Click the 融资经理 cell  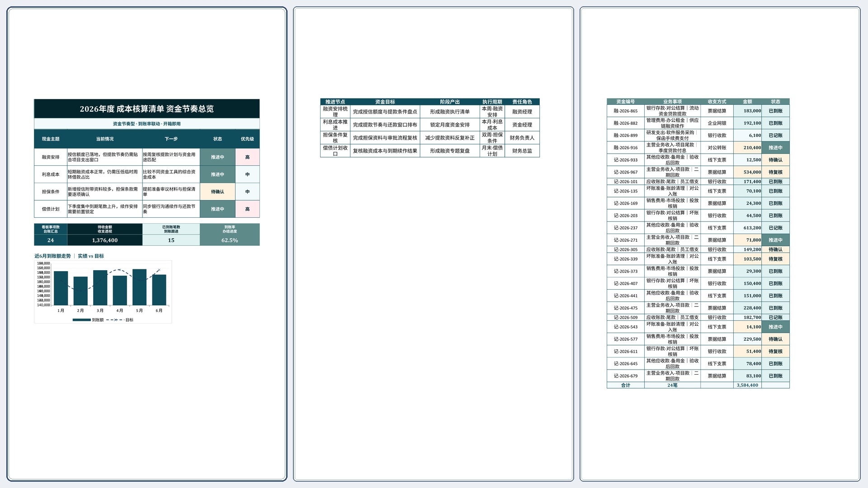pos(522,112)
